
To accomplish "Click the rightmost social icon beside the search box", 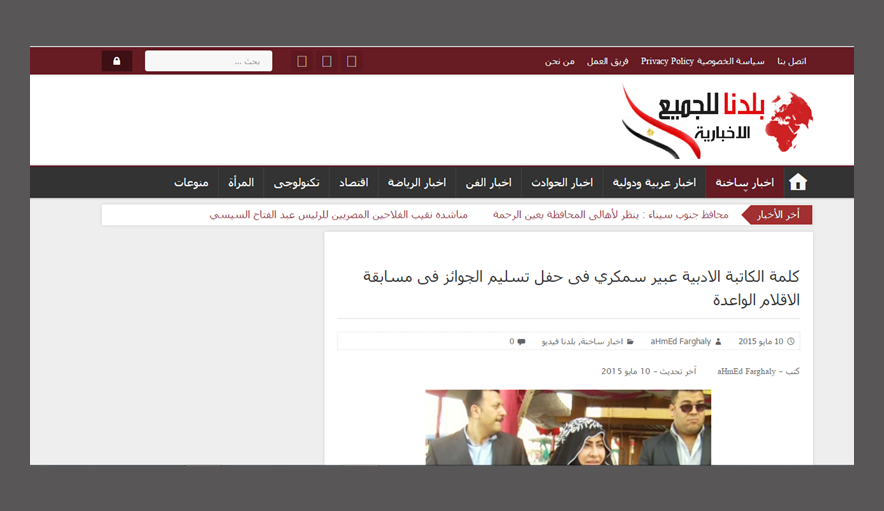I will (x=351, y=61).
